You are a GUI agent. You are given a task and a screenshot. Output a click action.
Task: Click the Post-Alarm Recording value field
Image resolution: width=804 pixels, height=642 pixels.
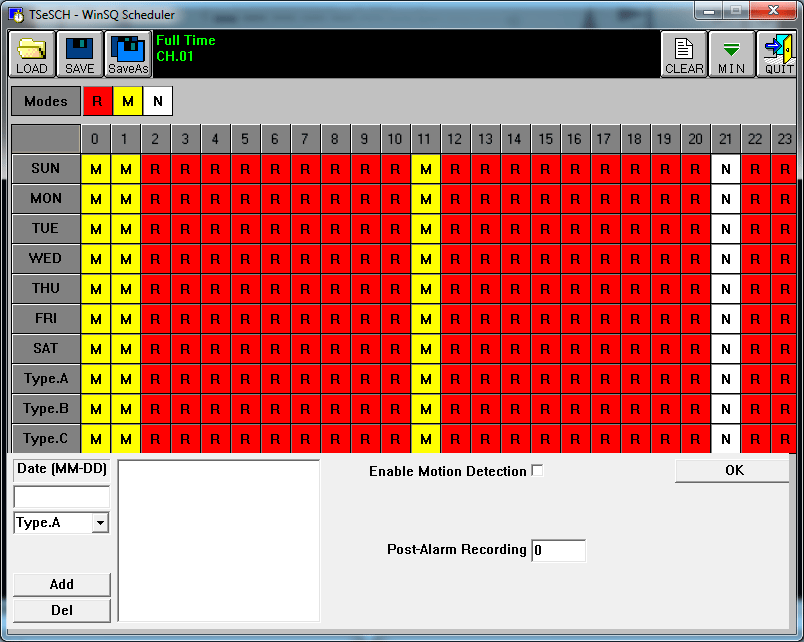point(558,551)
